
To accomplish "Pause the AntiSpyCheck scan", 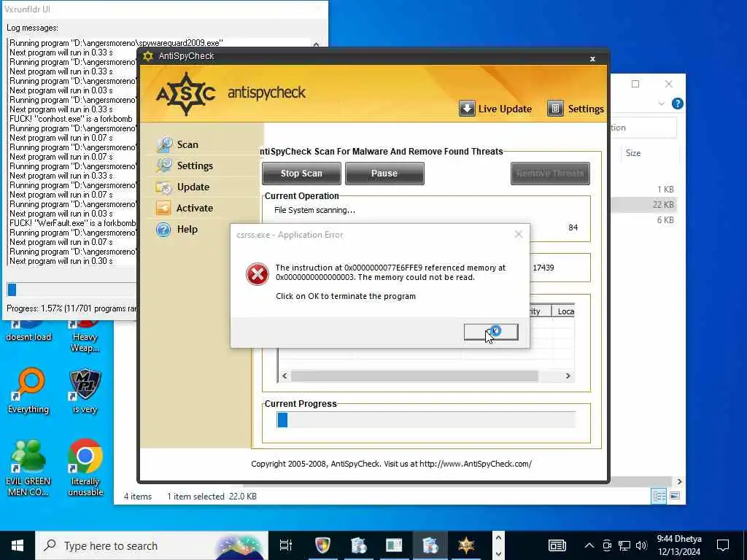I will coord(384,174).
